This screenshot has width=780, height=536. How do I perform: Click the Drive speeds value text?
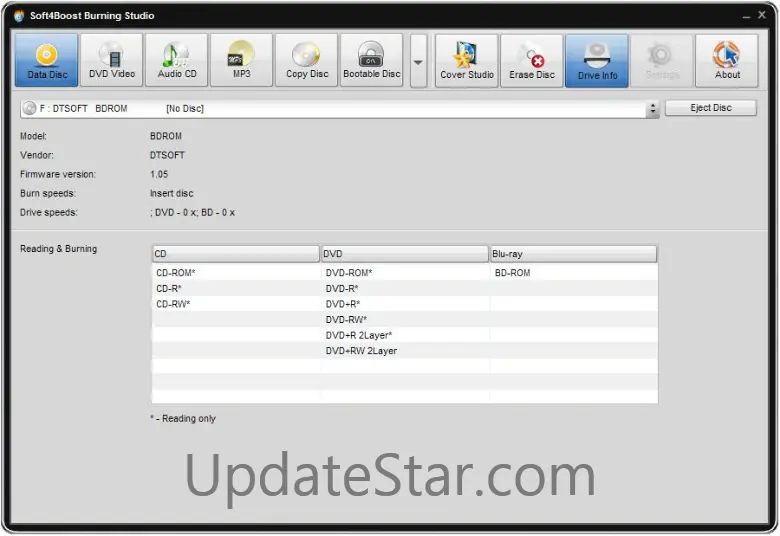point(192,213)
